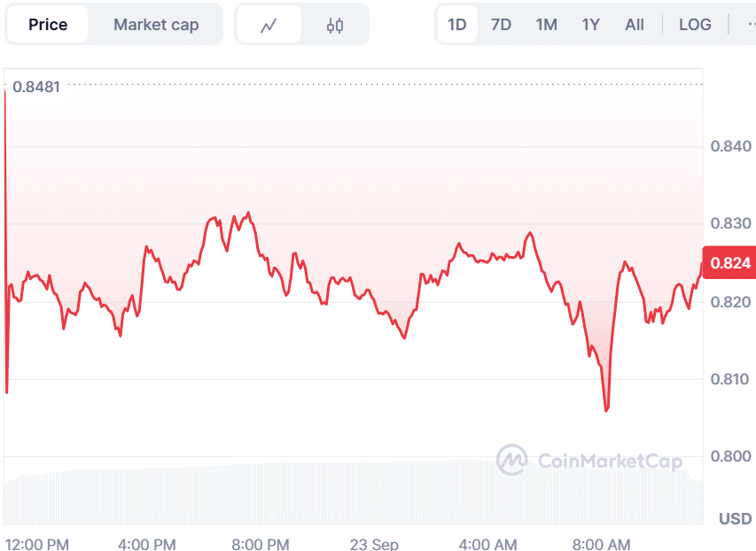Switch to line chart view icon
The width and height of the screenshot is (756, 551).
click(x=269, y=25)
